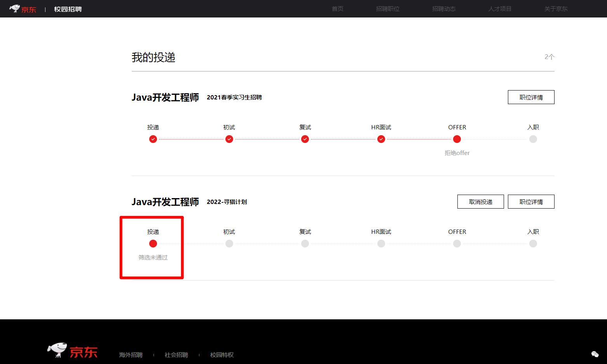The image size is (607, 364).
Task: Open the 关于京东 menu item
Action: [x=556, y=9]
